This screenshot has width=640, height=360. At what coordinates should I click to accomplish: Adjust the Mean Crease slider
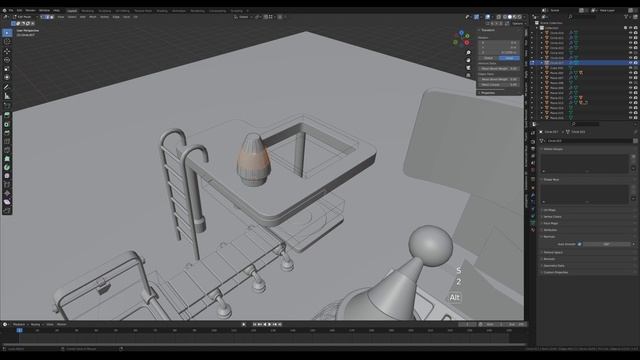coord(499,84)
